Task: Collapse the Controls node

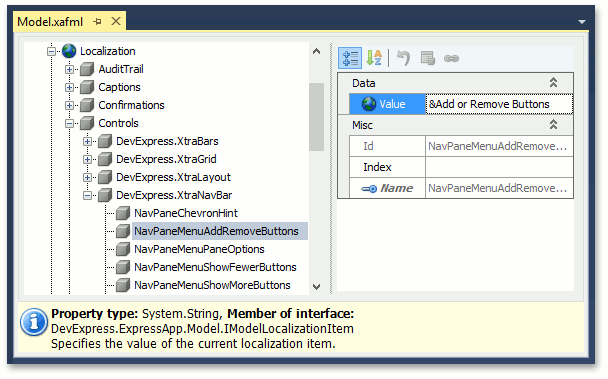Action: pos(69,123)
